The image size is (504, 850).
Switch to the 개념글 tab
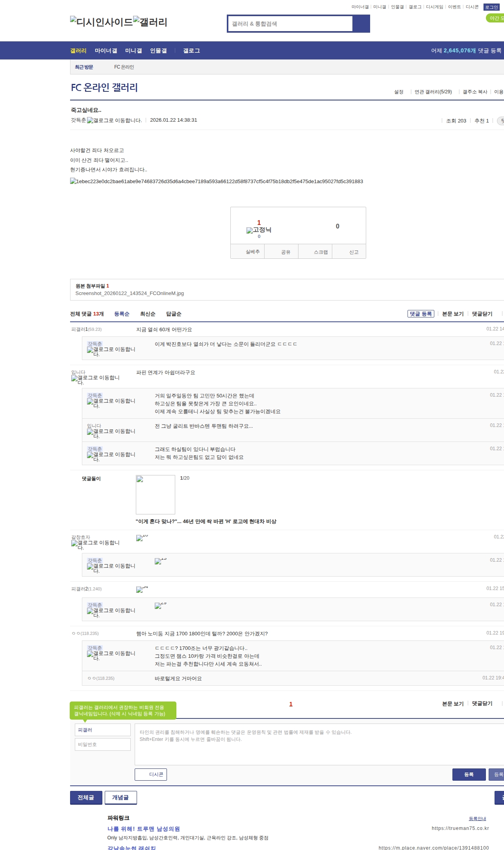[120, 798]
